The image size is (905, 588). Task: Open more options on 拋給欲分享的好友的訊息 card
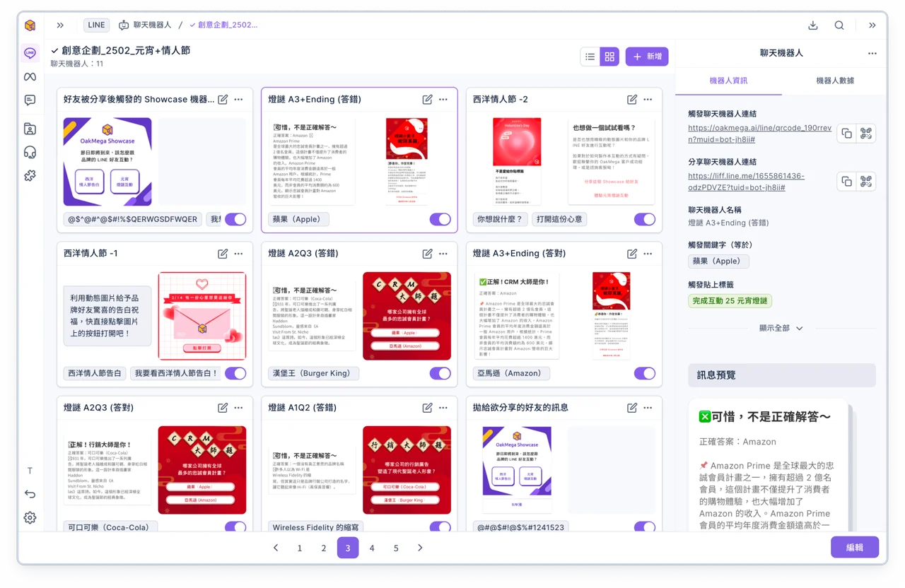tap(648, 408)
